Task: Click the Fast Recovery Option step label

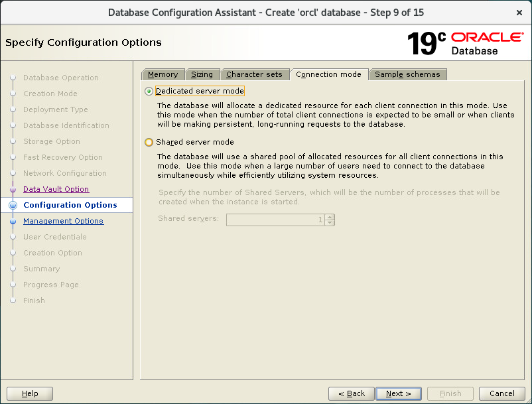Action: click(63, 157)
